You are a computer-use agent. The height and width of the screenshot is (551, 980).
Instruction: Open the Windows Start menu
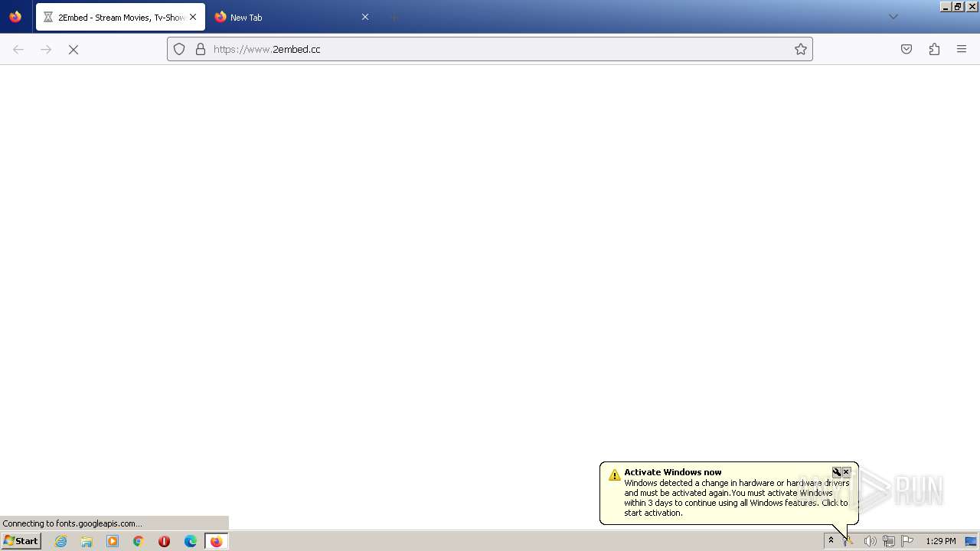(21, 540)
